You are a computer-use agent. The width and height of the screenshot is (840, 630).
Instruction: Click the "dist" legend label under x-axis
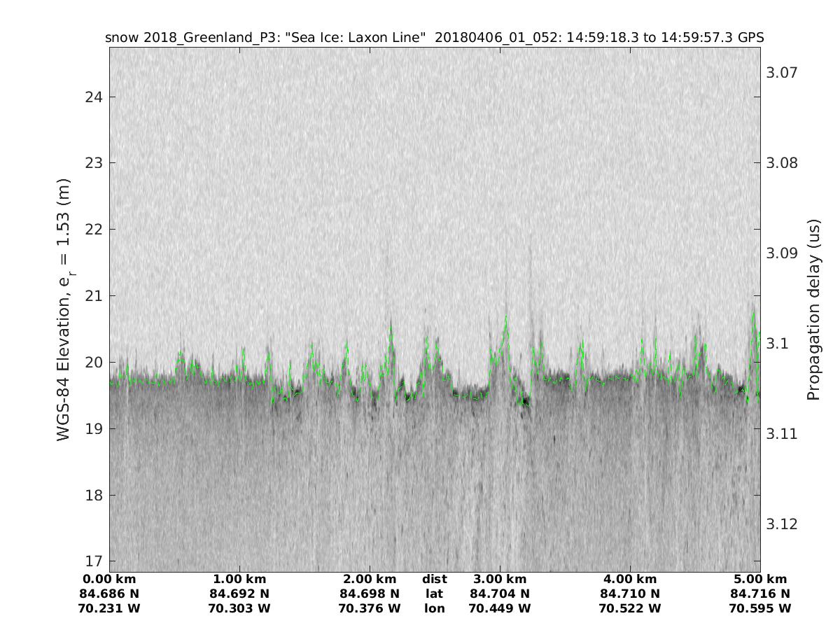point(434,579)
